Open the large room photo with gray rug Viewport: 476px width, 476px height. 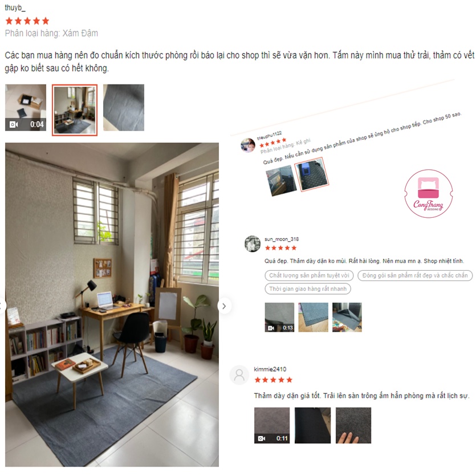[x=112, y=304]
